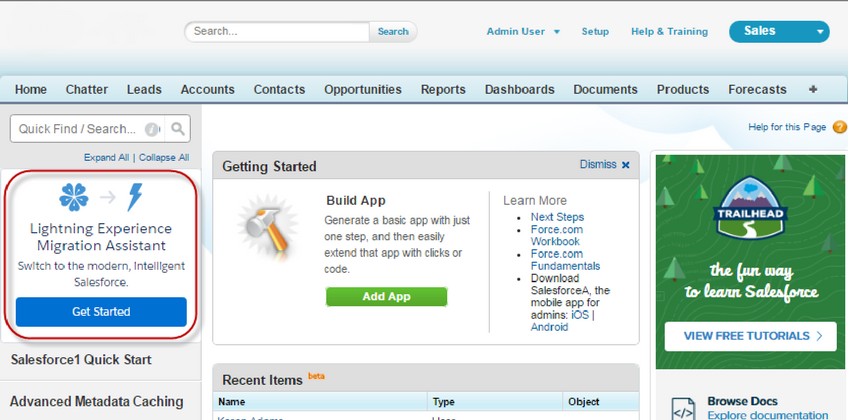Screen dimensions: 848x420
Task: Open the Home tab
Action: [31, 90]
